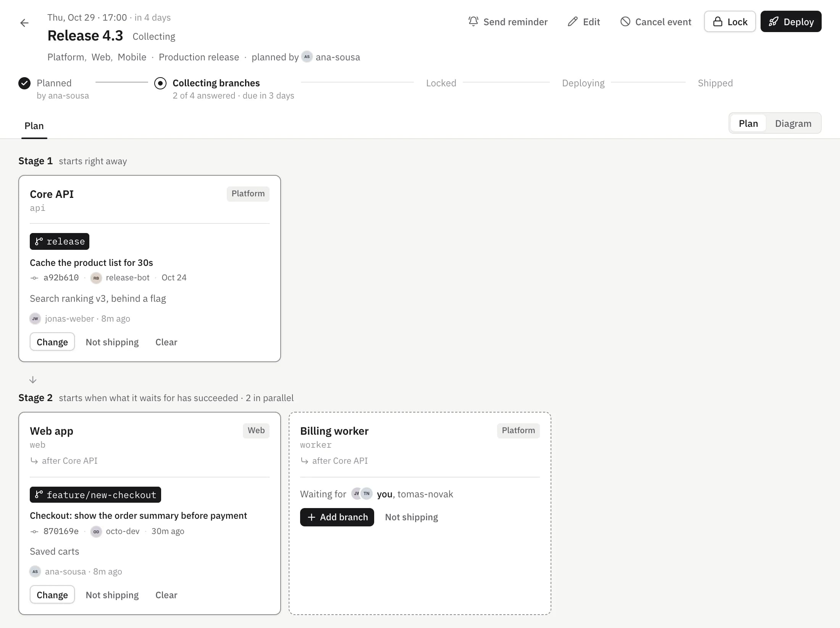Click commit hash a92b610
This screenshot has width=840, height=628.
(61, 278)
